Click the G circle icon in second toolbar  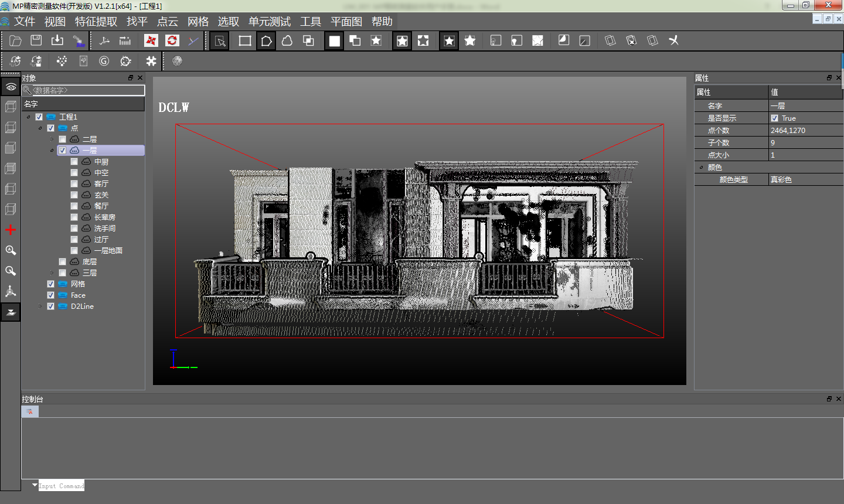[104, 61]
